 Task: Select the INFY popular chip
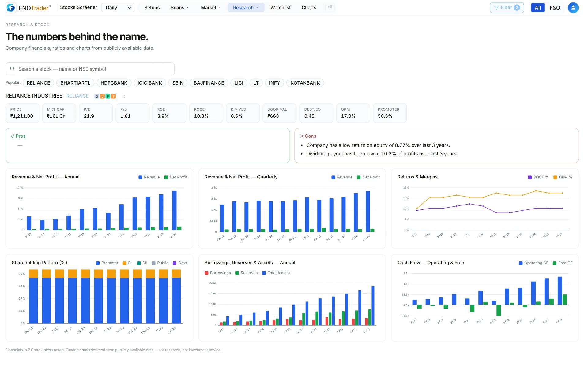coord(274,83)
